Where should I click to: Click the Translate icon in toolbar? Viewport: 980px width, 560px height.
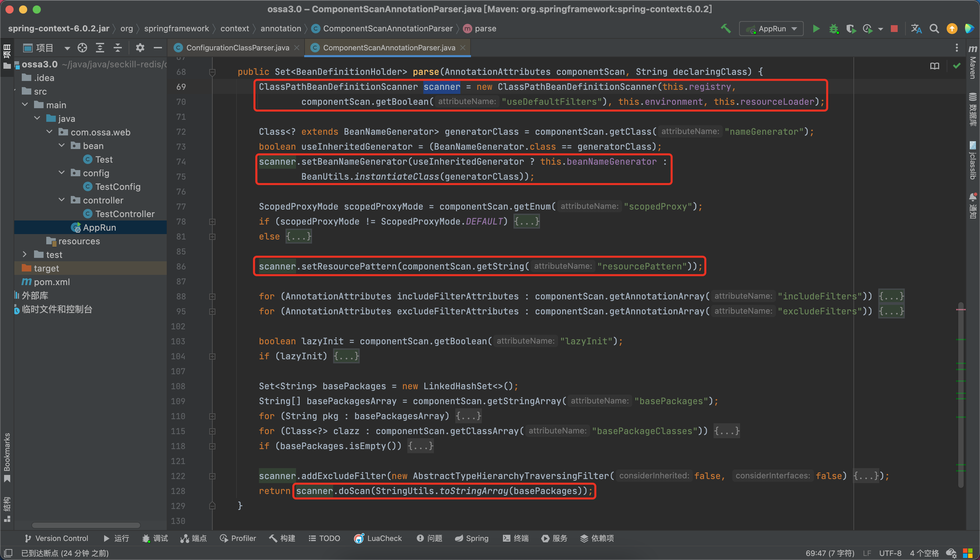[916, 29]
